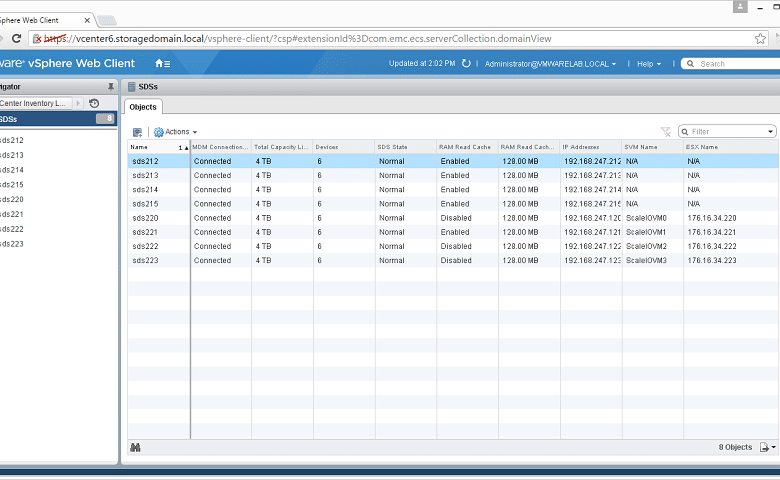This screenshot has width=780, height=480.
Task: Click the export list icon
Action: (x=764, y=447)
